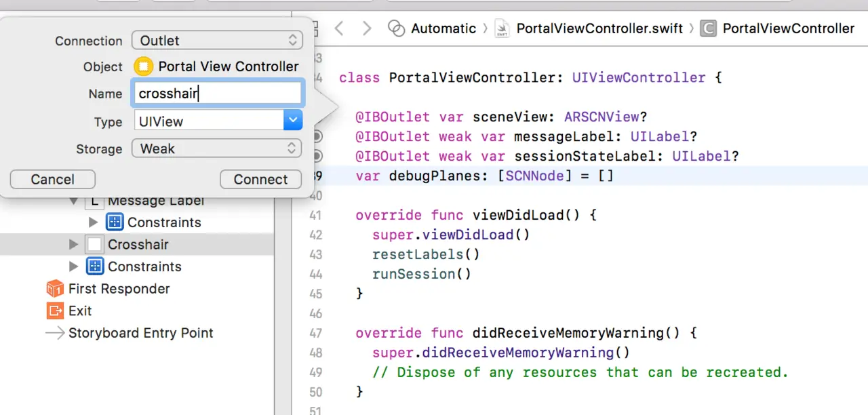
Task: Click the super.viewDidLoad() call
Action: tap(451, 235)
